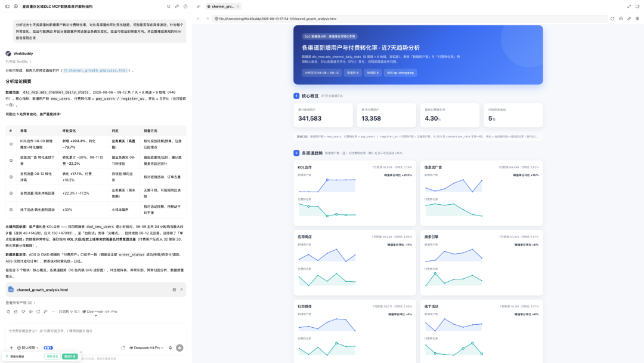
Task: Click the 社交媒体 trend chart card
Action: pos(355,331)
